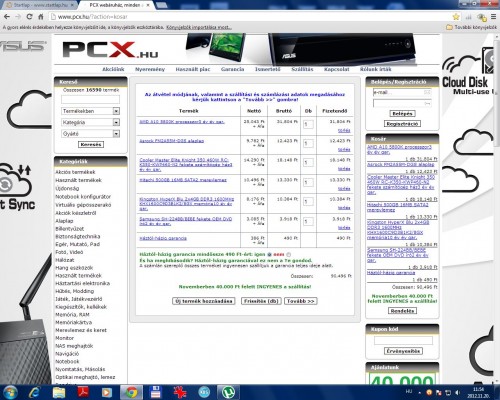Remove Hitachi 500GB item with törlés
Image resolution: width=500 pixels, height=400 pixels.
[x=344, y=189]
